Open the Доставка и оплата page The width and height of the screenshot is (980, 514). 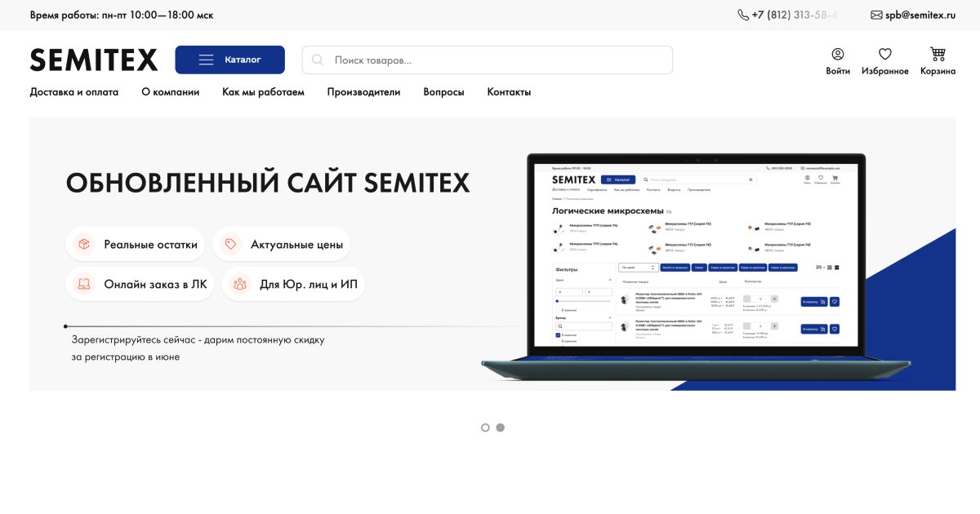click(x=73, y=92)
